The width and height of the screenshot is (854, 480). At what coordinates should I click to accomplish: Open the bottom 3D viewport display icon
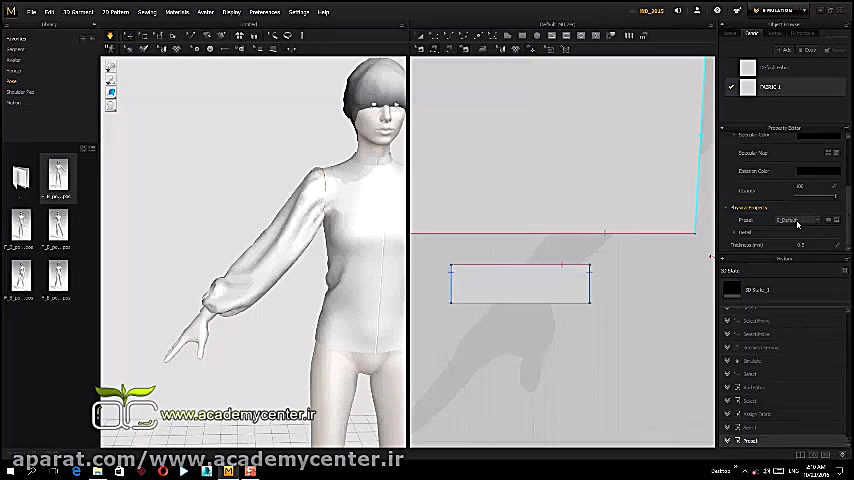click(111, 106)
